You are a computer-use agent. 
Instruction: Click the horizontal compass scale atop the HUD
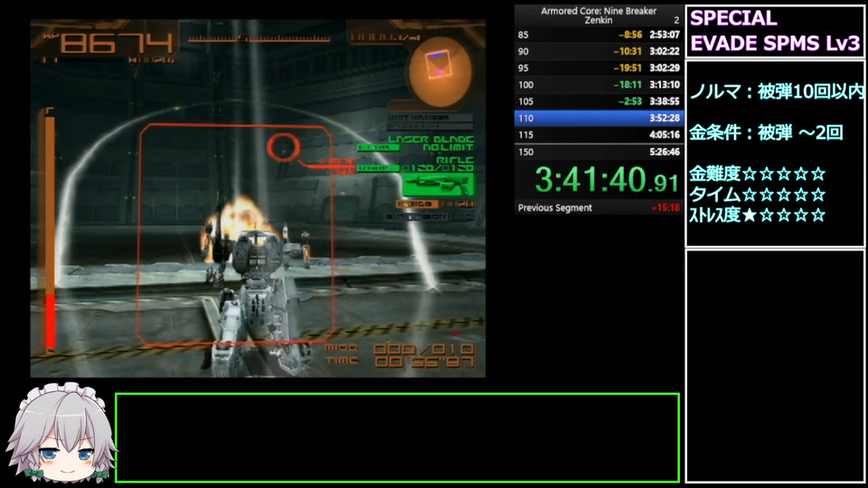[x=259, y=38]
